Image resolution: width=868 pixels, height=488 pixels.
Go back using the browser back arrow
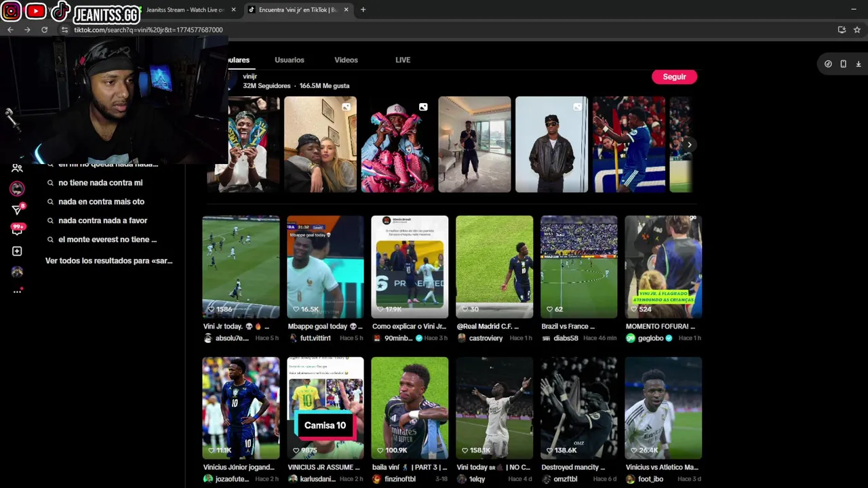(10, 30)
